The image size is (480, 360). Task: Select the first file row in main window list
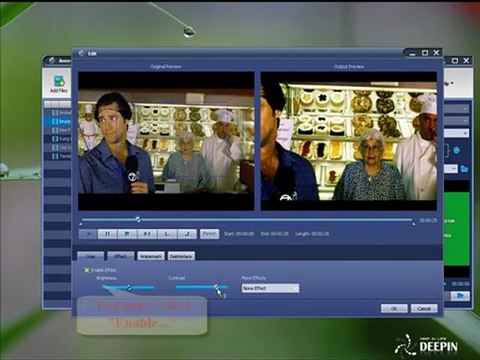pos(57,113)
